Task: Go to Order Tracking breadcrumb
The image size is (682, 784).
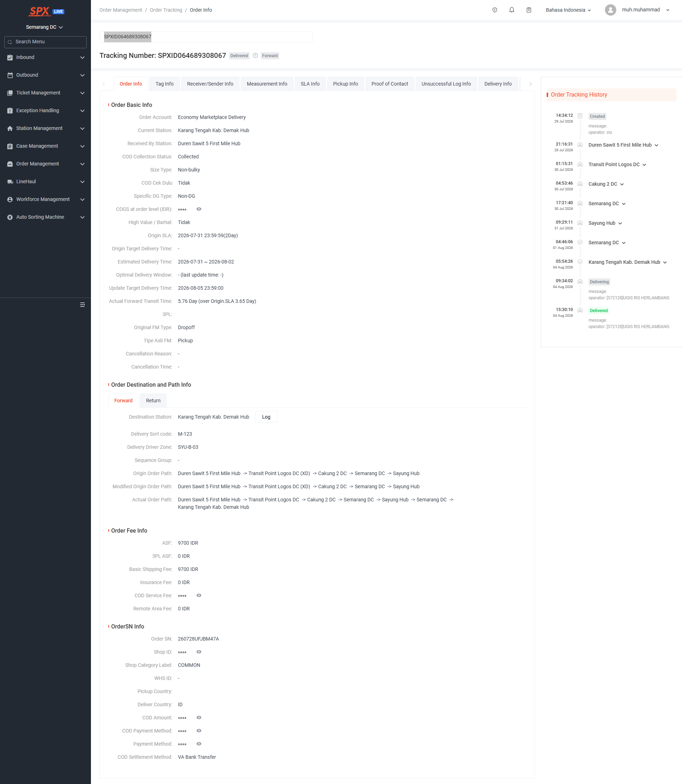Action: 166,10
